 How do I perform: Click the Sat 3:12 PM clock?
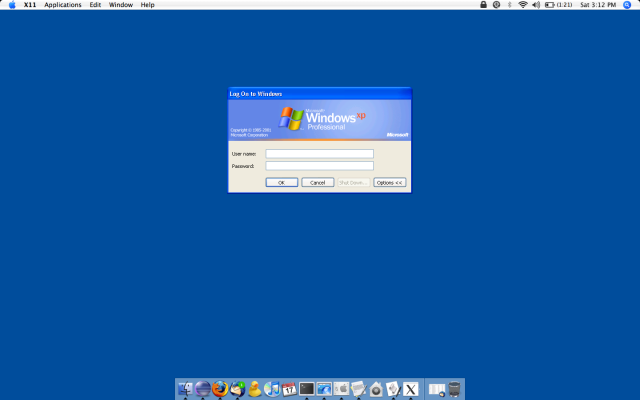click(x=598, y=5)
